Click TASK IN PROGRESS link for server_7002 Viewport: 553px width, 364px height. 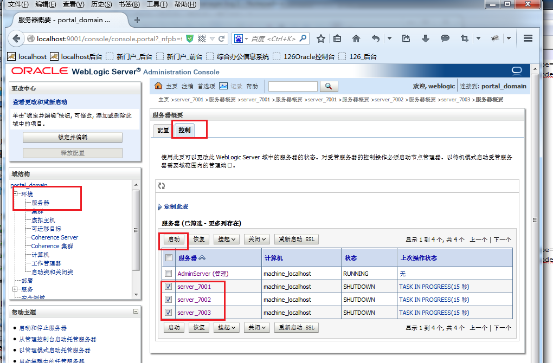434,299
